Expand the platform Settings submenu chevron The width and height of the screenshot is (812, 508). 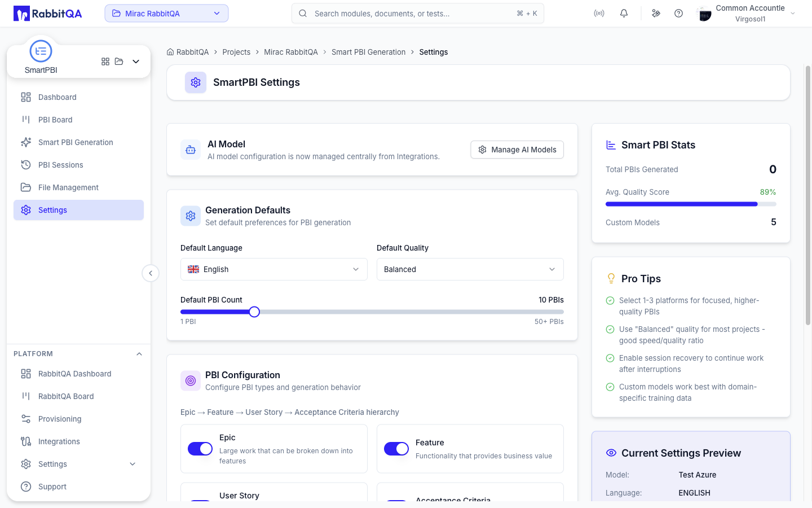click(133, 464)
